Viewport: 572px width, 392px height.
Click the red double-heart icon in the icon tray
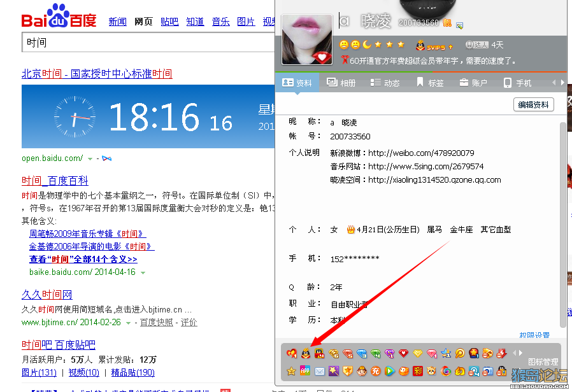click(292, 353)
